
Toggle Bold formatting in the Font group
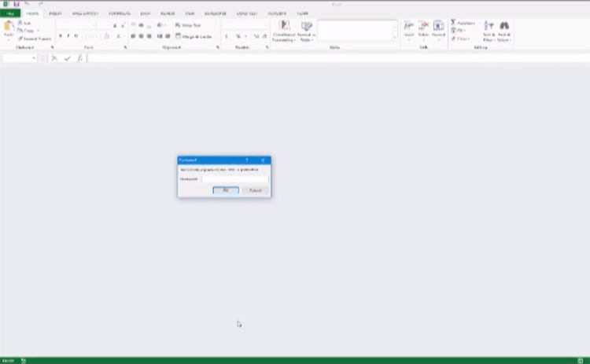pos(61,36)
